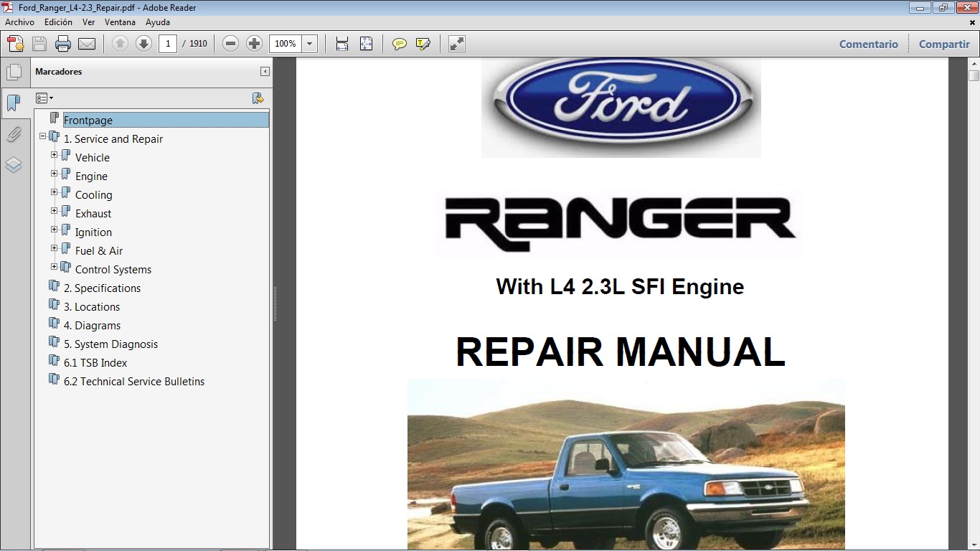Image resolution: width=980 pixels, height=551 pixels.
Task: Open 1. Service and Repair bookmark
Action: click(113, 139)
